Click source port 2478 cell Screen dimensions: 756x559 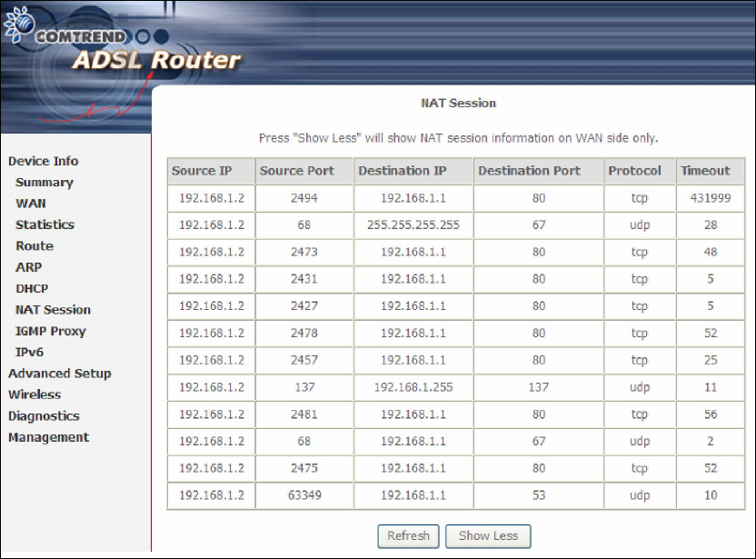pos(304,333)
